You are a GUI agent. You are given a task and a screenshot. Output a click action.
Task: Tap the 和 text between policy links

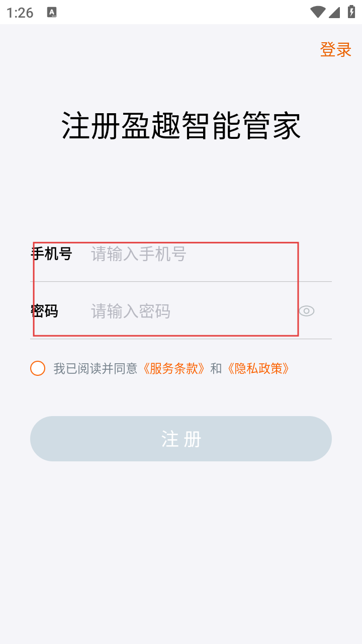click(x=216, y=368)
